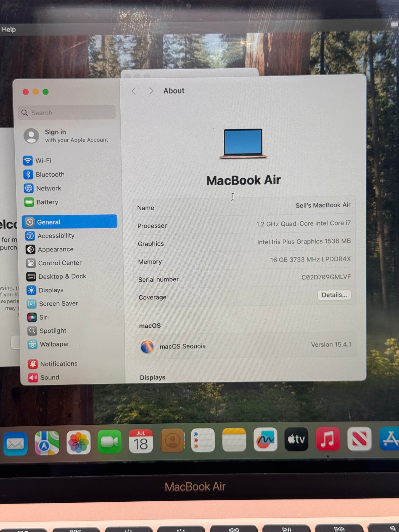
Task: Launch FaceTime from the Dock
Action: [x=110, y=441]
